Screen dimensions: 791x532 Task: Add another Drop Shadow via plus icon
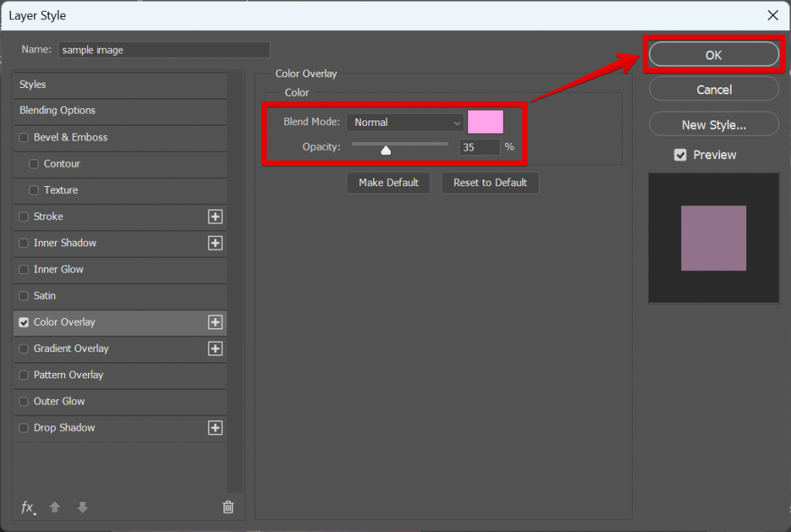point(215,428)
